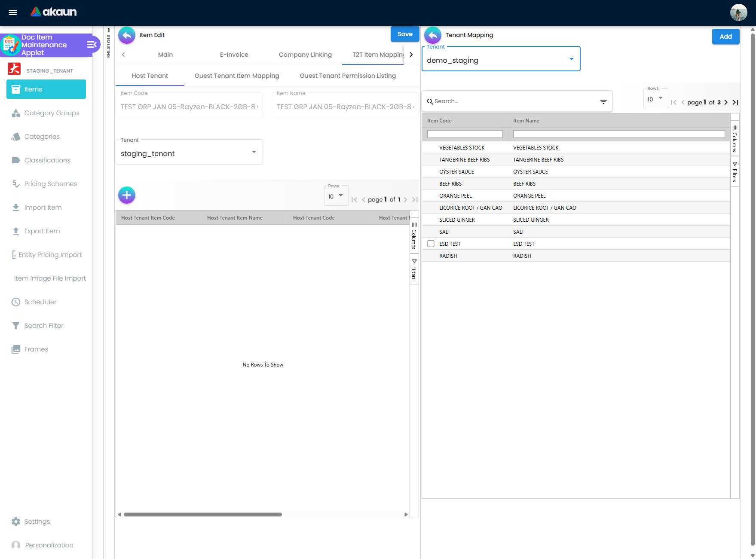
Task: Open the staging_tenant Tenant dropdown
Action: pyautogui.click(x=254, y=152)
